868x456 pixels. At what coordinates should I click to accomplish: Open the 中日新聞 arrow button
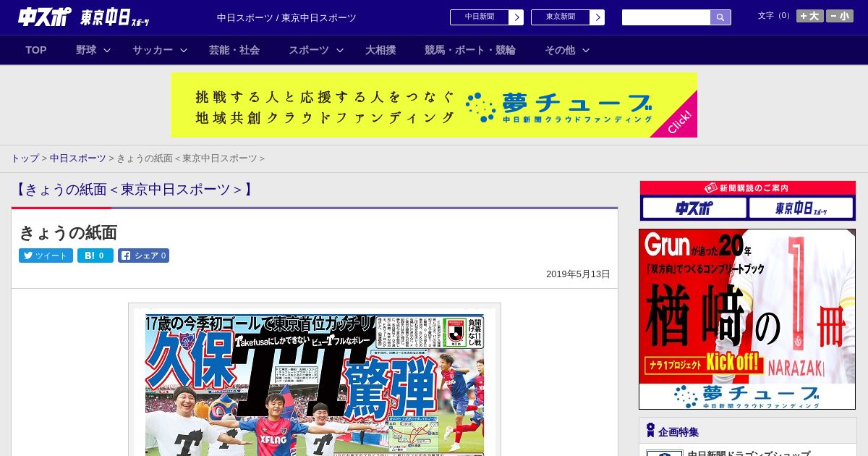click(x=516, y=17)
